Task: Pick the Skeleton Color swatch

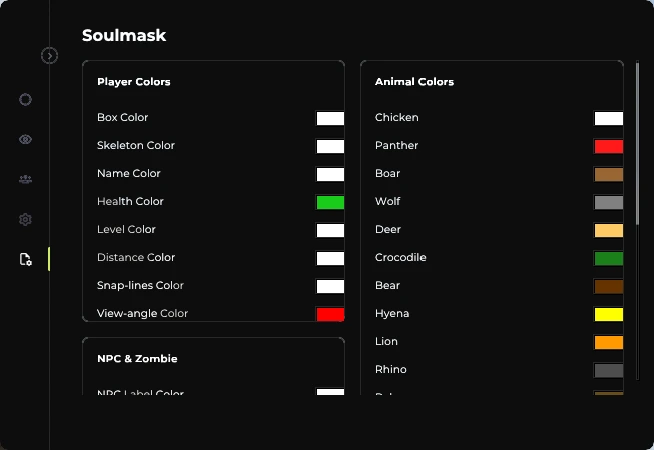Action: [x=330, y=146]
